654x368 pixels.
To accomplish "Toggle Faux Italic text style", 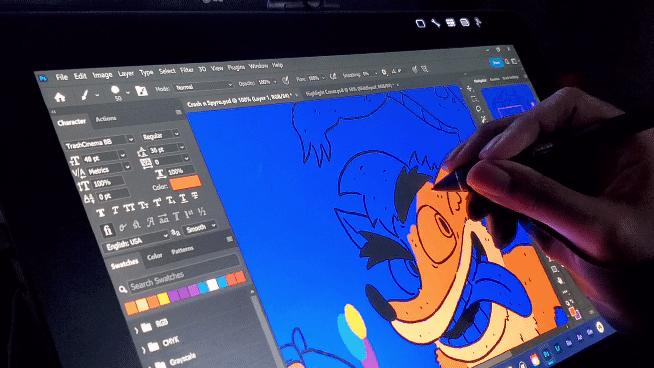I will (115, 210).
